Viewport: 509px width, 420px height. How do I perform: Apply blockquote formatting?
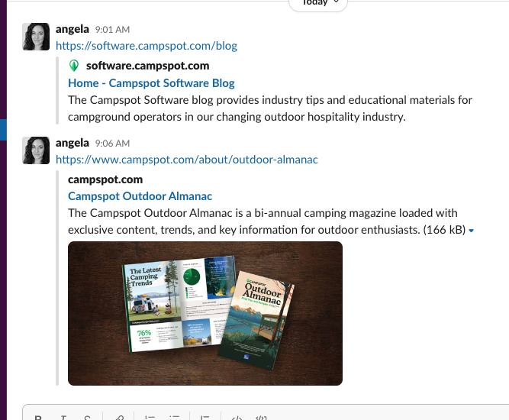[205, 418]
